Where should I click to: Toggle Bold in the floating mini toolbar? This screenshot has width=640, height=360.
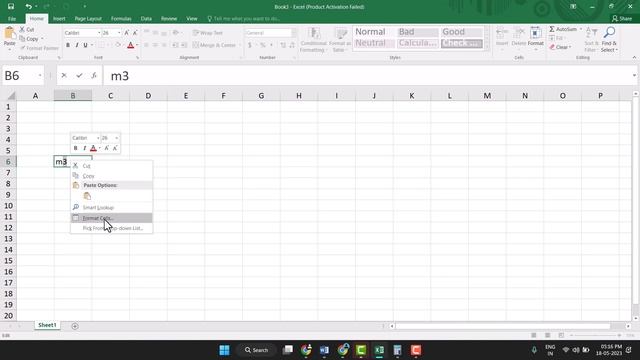coord(76,148)
